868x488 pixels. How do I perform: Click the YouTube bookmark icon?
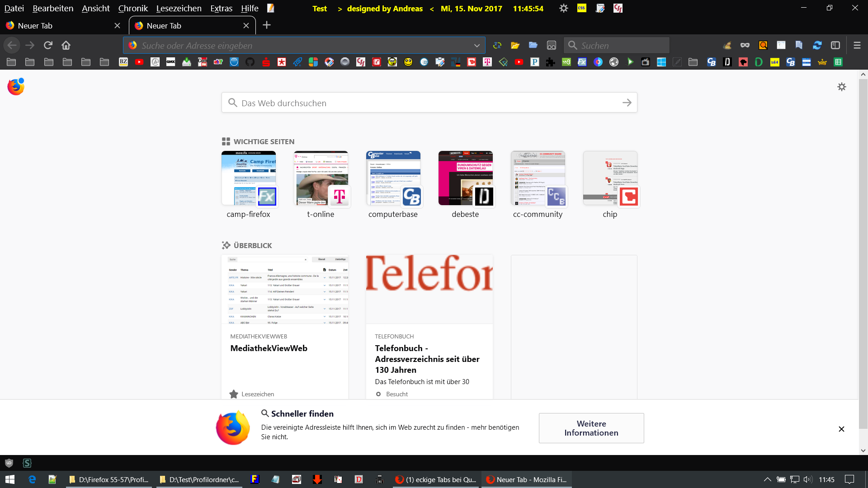point(139,62)
